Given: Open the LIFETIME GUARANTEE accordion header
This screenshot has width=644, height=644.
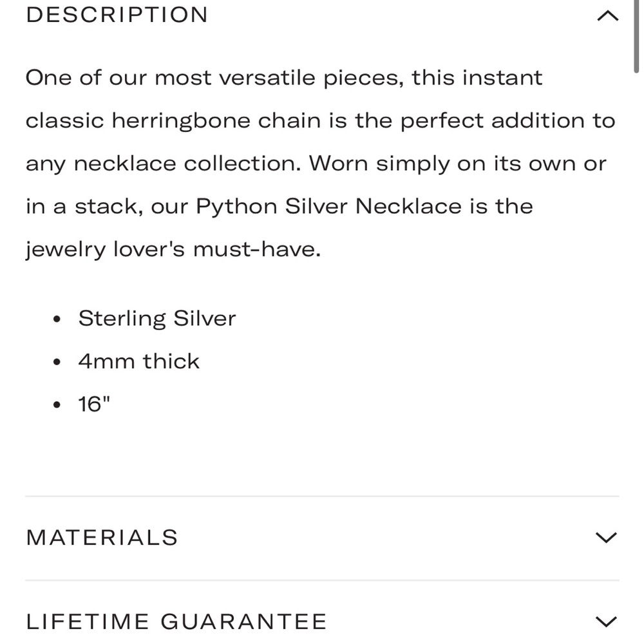Looking at the screenshot, I should click(176, 621).
